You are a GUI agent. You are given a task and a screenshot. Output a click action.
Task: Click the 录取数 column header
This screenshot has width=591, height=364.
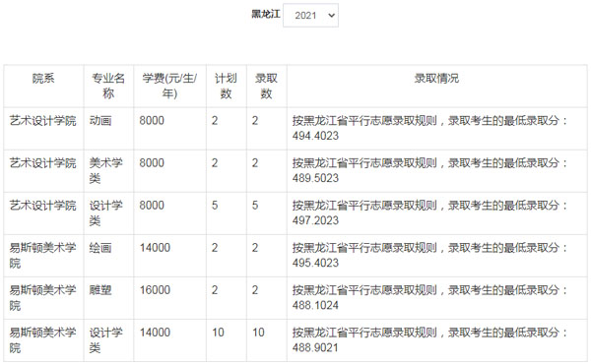267,86
